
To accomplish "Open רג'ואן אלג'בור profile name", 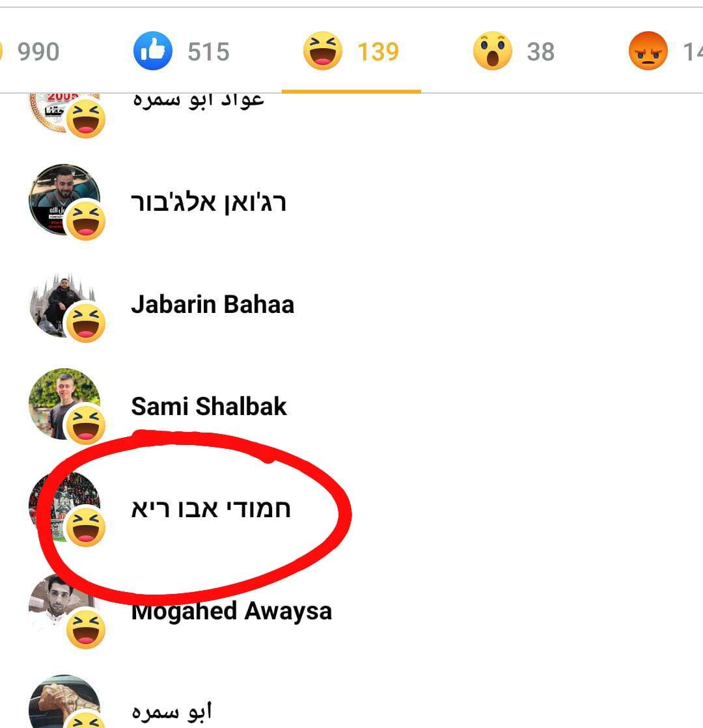I will [209, 202].
